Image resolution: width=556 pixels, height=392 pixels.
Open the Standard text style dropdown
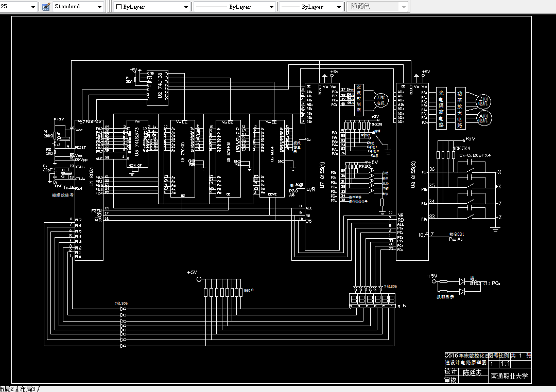coord(78,7)
